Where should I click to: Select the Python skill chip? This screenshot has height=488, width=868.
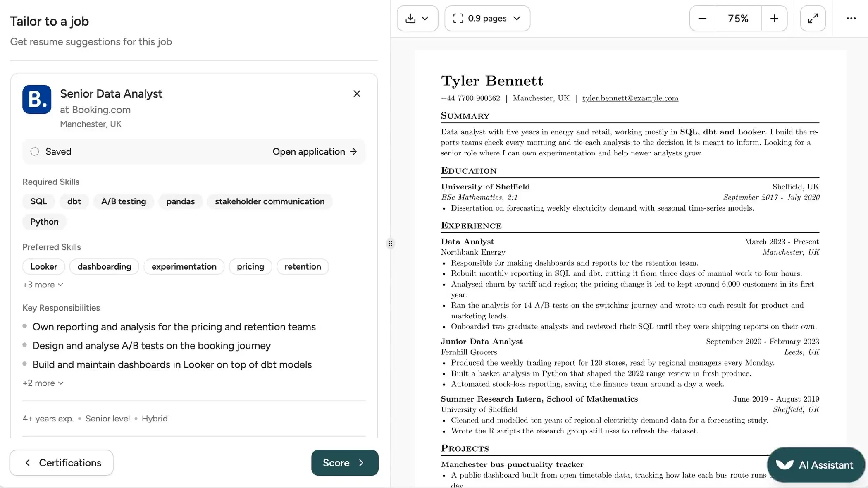point(44,222)
